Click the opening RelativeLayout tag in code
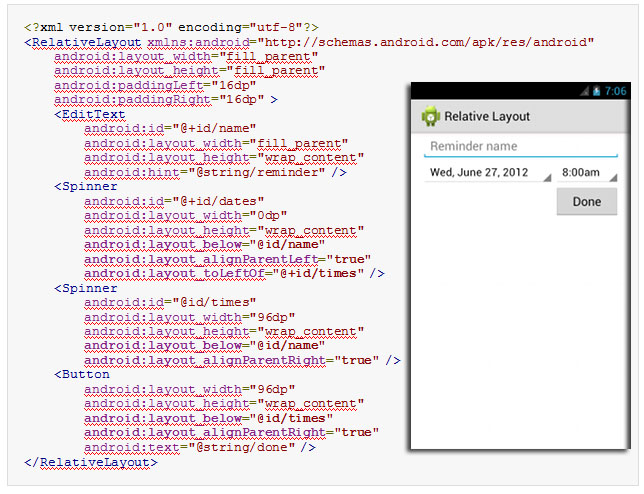644x494 pixels. [85, 43]
